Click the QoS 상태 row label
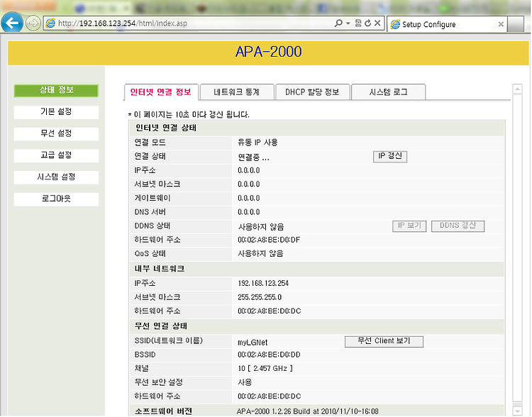 (x=150, y=254)
